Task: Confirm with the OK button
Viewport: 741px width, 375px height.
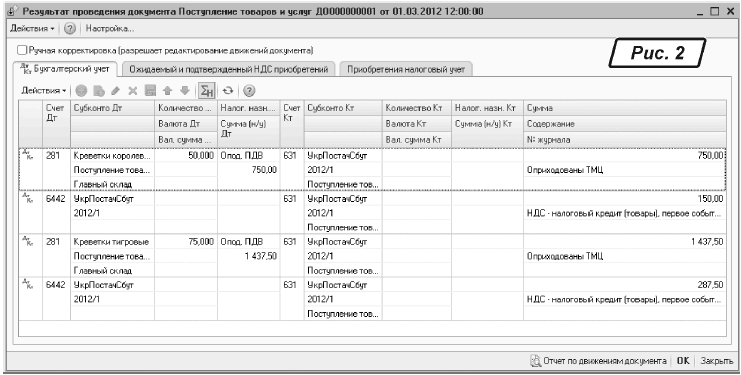Action: (683, 361)
